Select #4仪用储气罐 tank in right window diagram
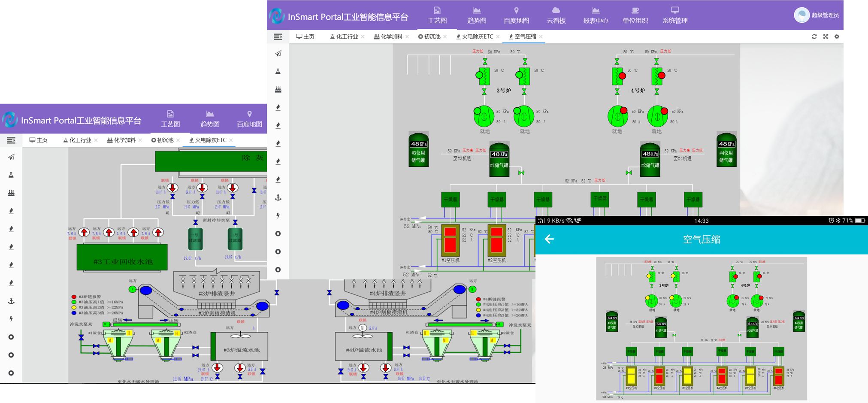868x403 pixels. (726, 149)
